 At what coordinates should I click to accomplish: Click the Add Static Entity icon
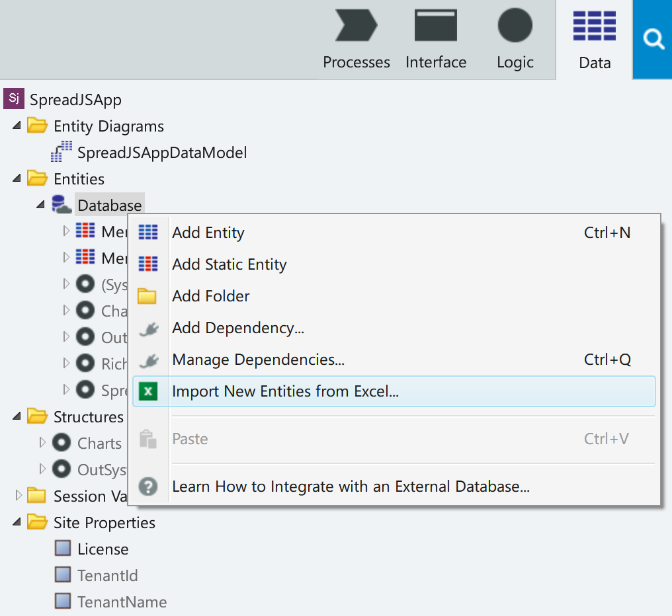point(148,264)
